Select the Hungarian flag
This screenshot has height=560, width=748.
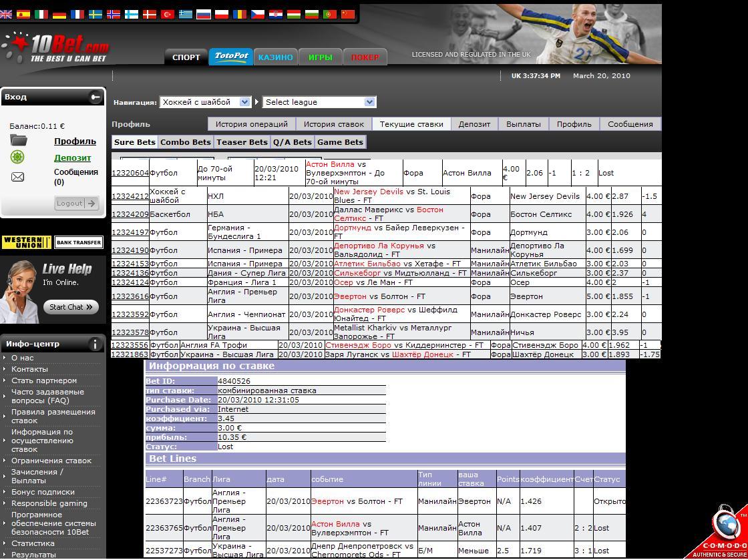[x=294, y=14]
